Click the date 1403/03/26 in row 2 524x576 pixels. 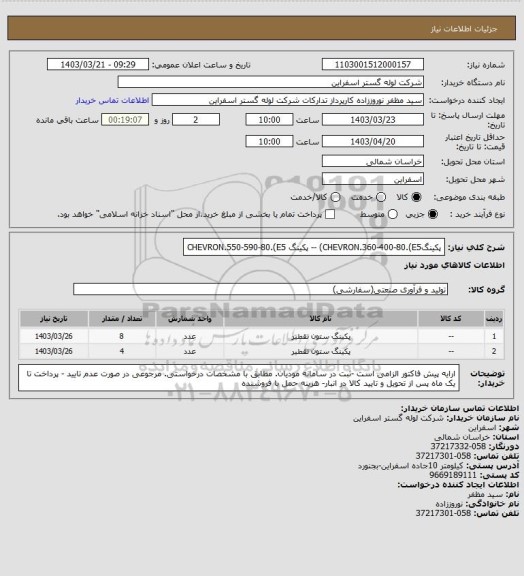[x=54, y=351]
